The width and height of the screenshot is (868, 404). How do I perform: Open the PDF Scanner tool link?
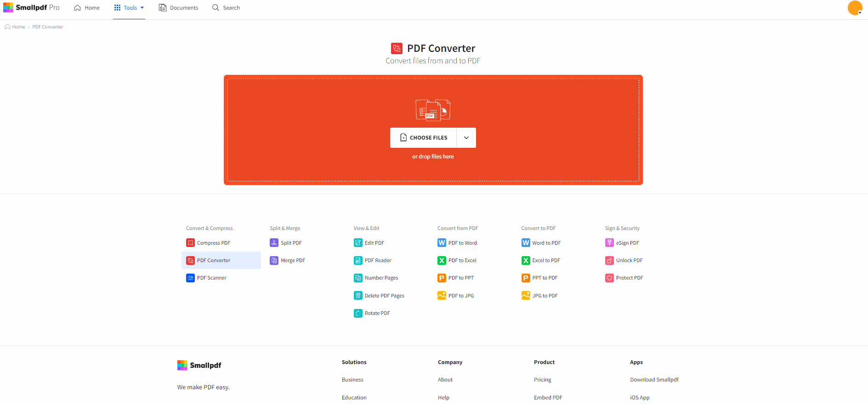click(x=212, y=278)
